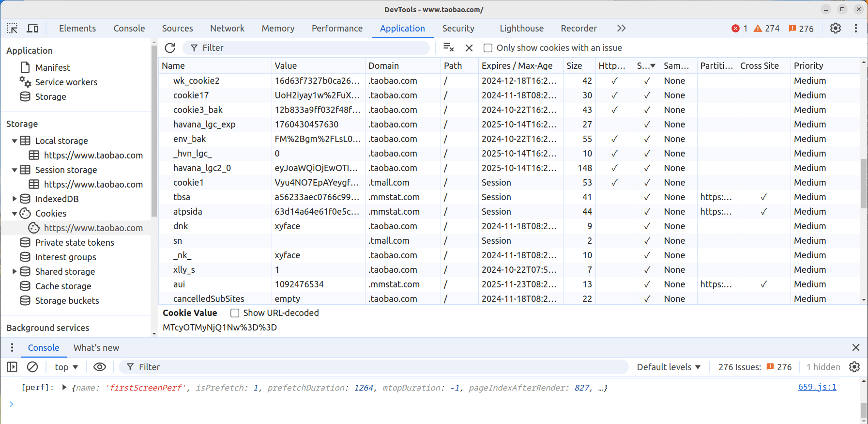Screen dimensions: 868x424
Task: Select Private state tokens
Action: tap(75, 242)
